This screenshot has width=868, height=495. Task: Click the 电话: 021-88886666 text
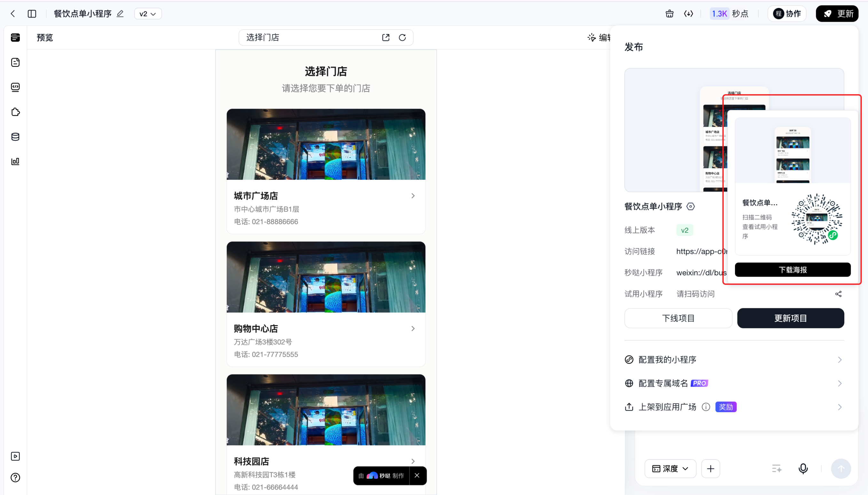[x=266, y=222]
